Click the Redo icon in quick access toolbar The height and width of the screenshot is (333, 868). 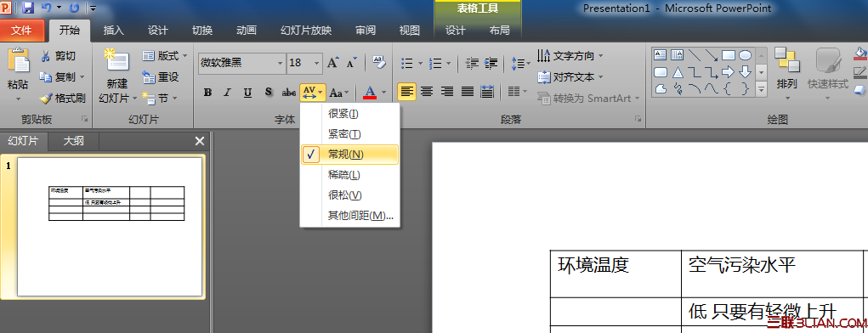coord(75,8)
